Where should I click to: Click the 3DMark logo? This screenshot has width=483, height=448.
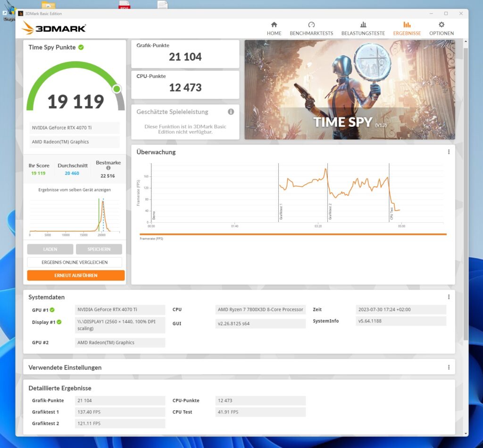(x=54, y=28)
